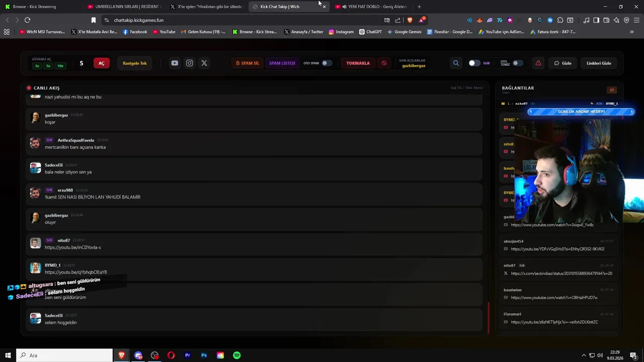Switch to the YENİ FIAT DOBLO tab

(x=371, y=7)
